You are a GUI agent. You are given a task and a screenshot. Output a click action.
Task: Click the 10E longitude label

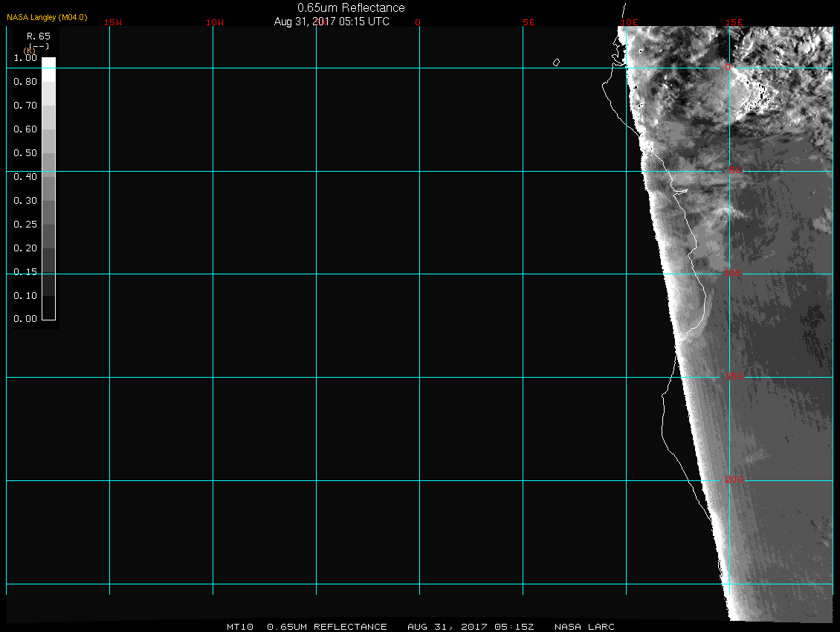coord(629,22)
